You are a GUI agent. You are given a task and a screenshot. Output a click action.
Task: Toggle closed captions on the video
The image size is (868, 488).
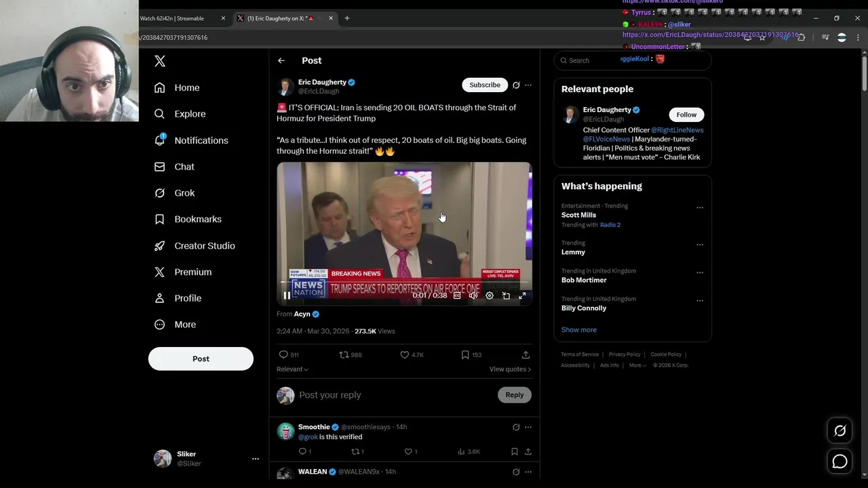point(457,296)
